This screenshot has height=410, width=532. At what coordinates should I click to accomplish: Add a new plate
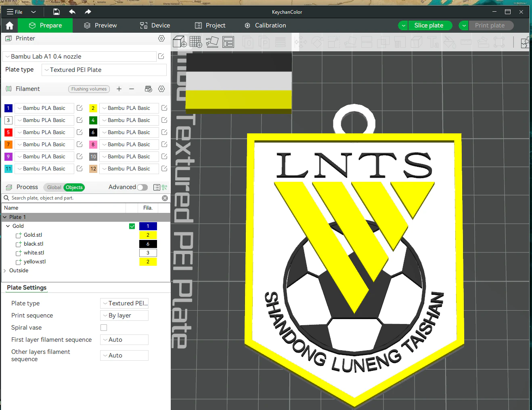pos(196,42)
